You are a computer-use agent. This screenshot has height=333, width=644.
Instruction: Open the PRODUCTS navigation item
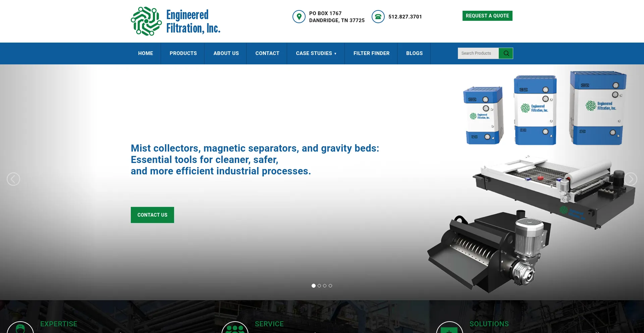[183, 53]
